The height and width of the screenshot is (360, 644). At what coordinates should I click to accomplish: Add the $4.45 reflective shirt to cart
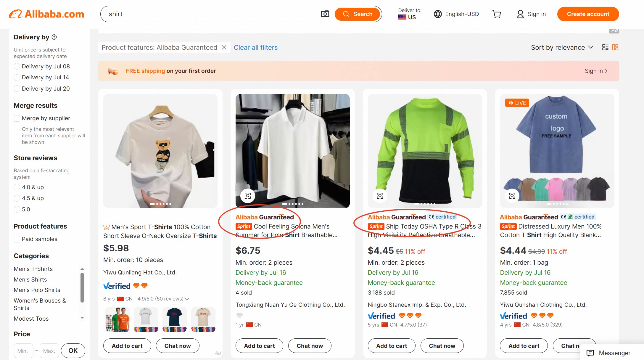[x=391, y=345]
